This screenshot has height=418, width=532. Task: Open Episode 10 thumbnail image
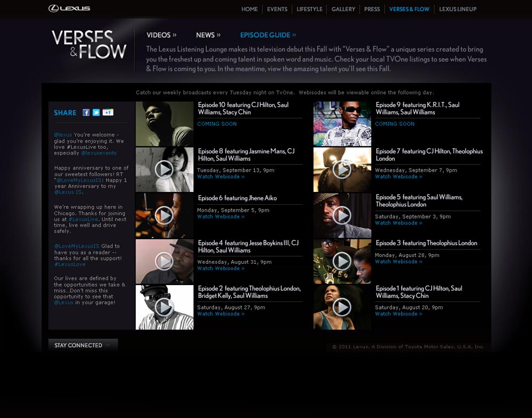click(164, 123)
